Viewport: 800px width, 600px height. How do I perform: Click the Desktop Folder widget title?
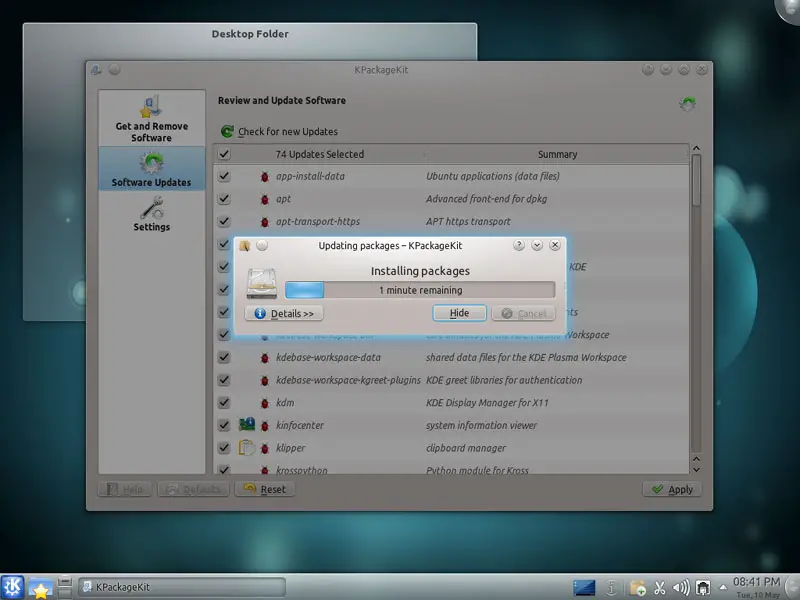[250, 34]
